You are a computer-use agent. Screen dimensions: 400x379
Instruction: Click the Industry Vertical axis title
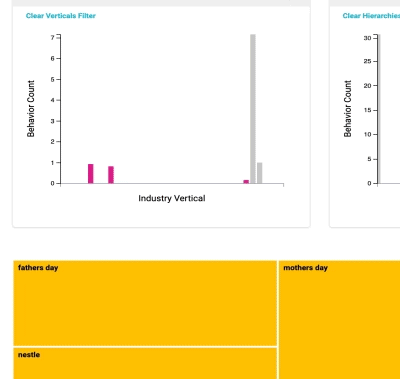(172, 198)
